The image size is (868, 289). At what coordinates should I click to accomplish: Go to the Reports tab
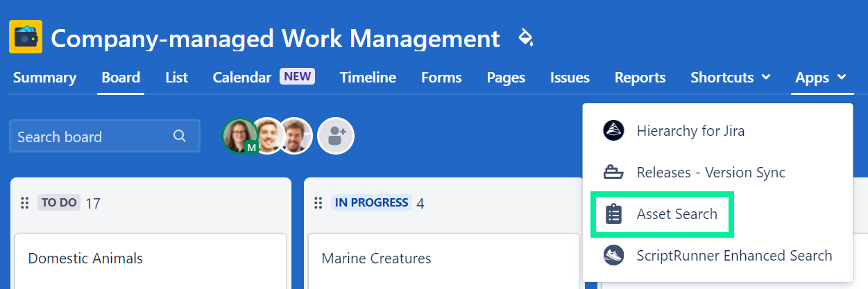coord(640,78)
